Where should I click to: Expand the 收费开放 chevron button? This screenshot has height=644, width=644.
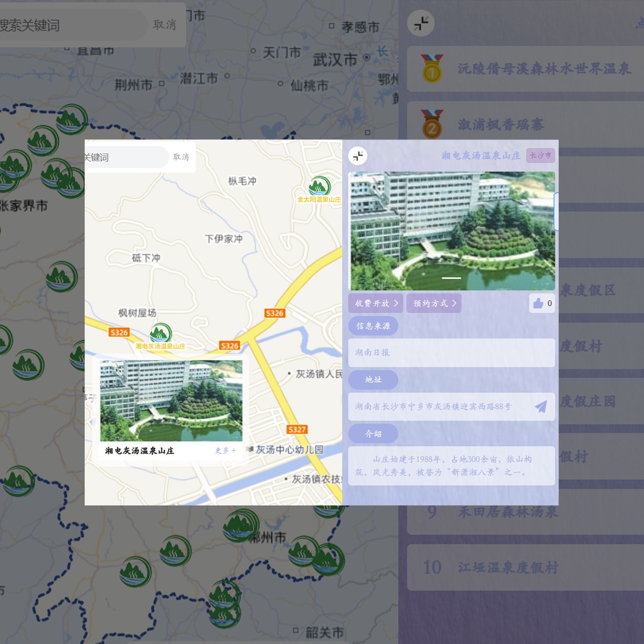pos(376,303)
